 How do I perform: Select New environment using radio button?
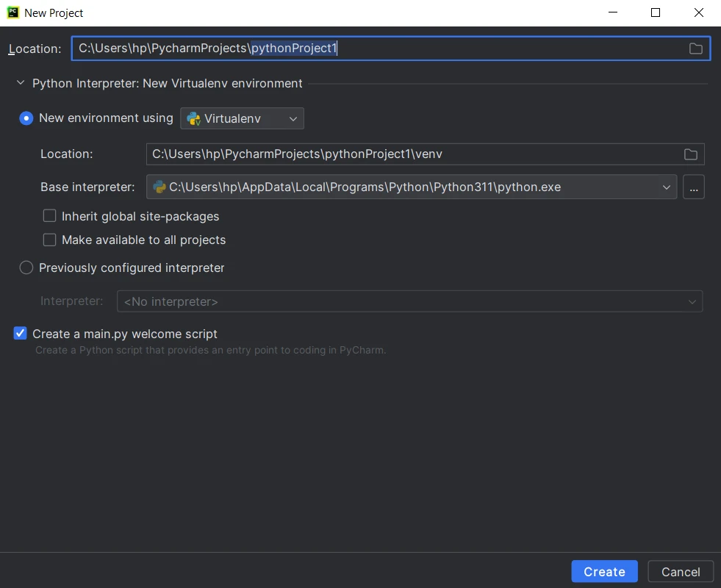pyautogui.click(x=26, y=118)
